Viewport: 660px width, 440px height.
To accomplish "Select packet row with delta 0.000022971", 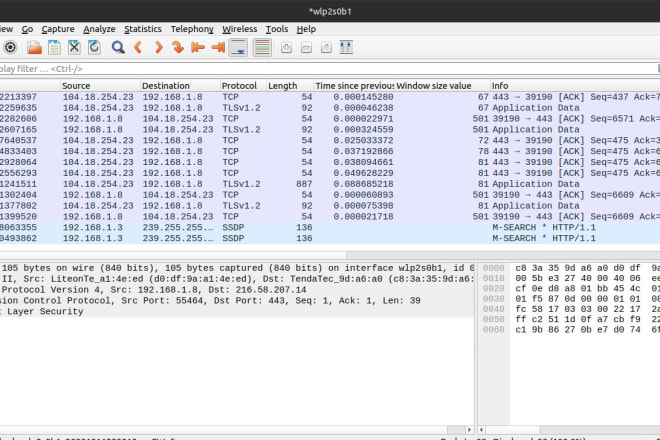I will [x=330, y=119].
